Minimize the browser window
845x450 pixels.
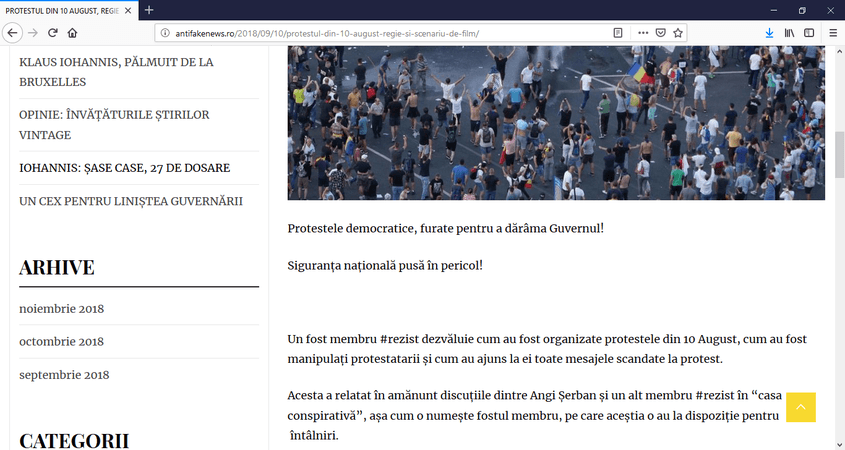pos(773,10)
